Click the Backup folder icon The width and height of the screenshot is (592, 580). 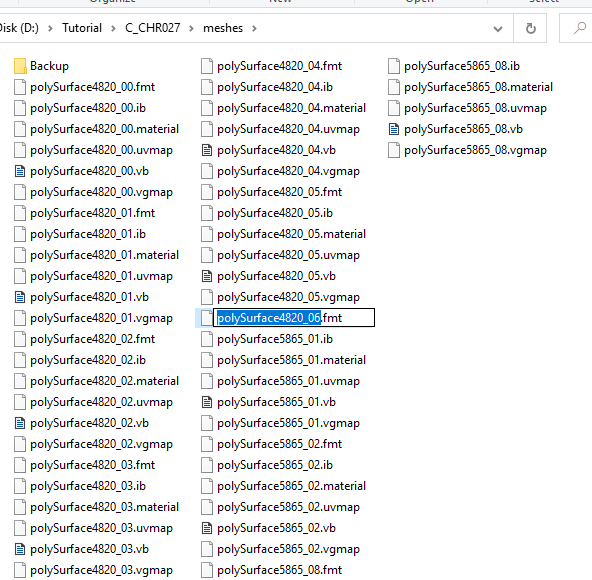click(x=20, y=66)
